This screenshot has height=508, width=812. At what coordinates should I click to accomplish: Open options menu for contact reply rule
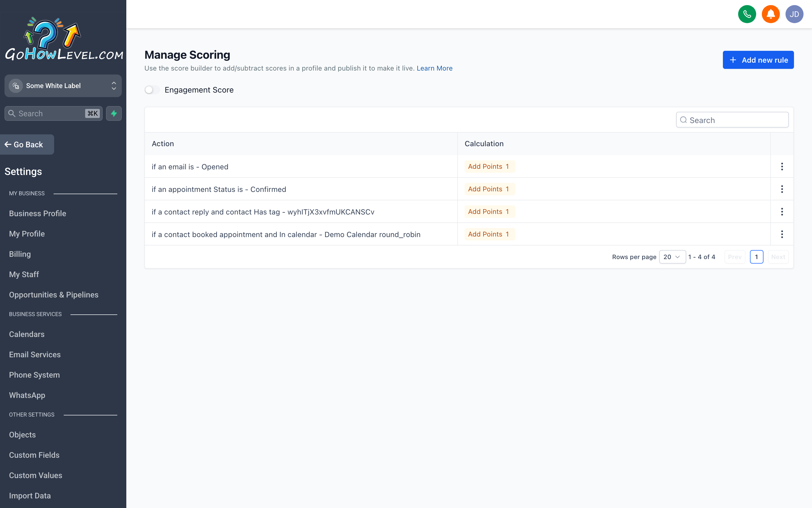[x=782, y=212]
